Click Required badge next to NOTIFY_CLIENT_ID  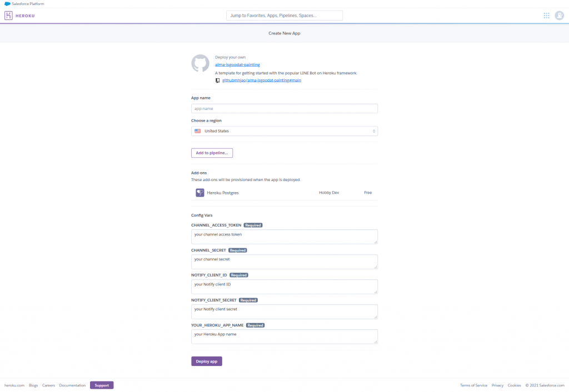tap(239, 275)
